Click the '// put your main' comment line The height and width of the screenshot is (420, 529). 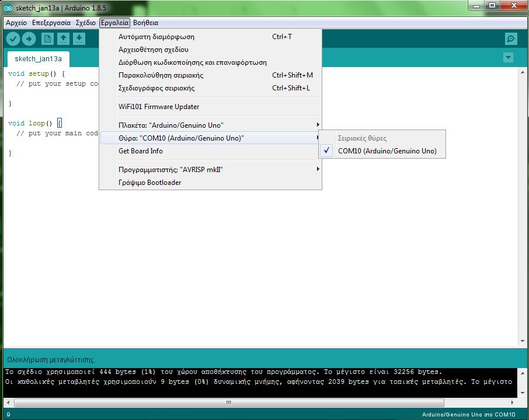57,133
